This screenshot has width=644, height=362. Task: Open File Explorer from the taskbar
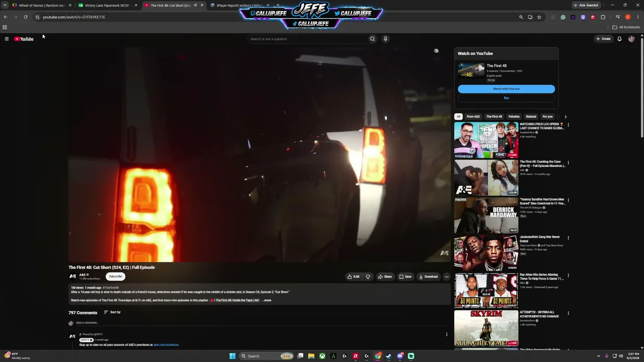coord(311,356)
